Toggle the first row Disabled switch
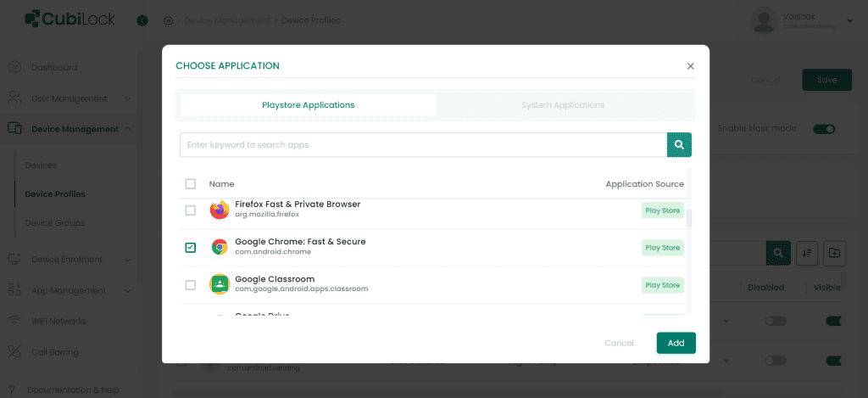 click(775, 321)
